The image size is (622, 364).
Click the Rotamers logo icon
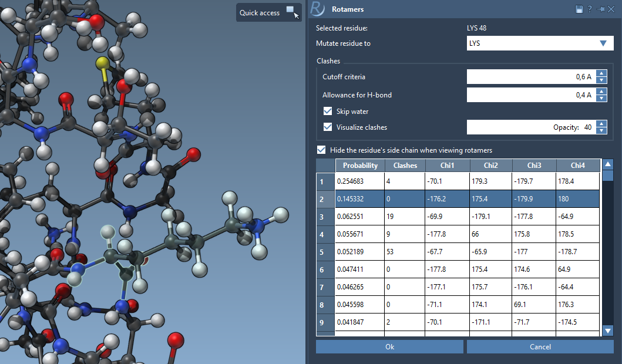click(317, 9)
